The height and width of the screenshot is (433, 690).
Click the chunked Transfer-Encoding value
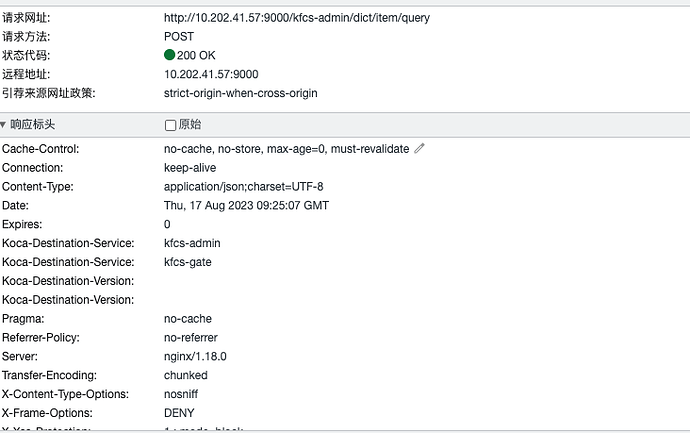point(186,375)
